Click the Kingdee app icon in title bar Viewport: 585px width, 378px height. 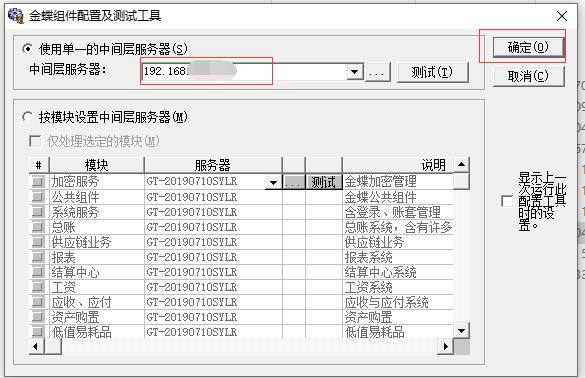(x=15, y=15)
